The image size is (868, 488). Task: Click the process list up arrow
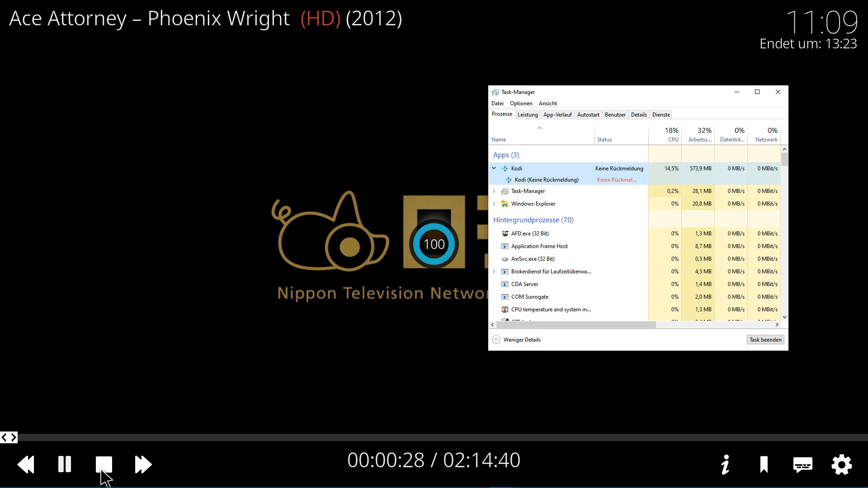click(x=784, y=149)
